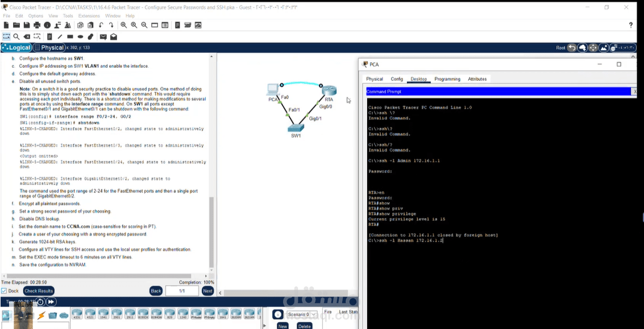This screenshot has height=329, width=644.
Task: Switch to the Physical workspace tab
Action: [49, 48]
